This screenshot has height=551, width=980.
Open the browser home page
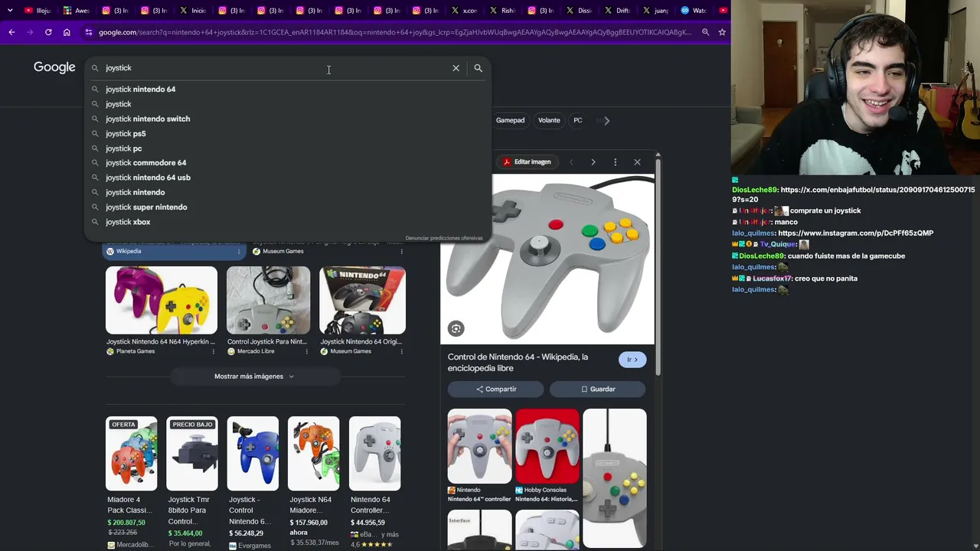(67, 32)
